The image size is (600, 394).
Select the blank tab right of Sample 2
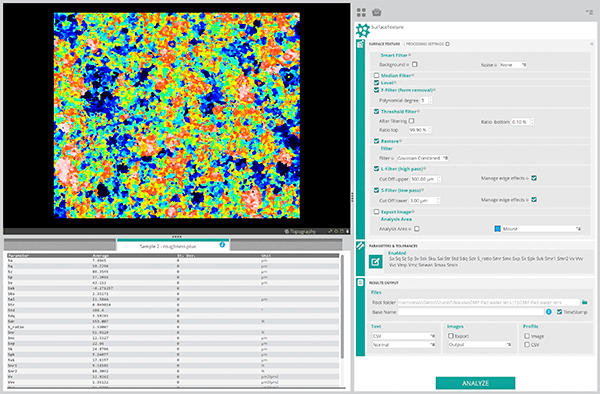[x=286, y=245]
